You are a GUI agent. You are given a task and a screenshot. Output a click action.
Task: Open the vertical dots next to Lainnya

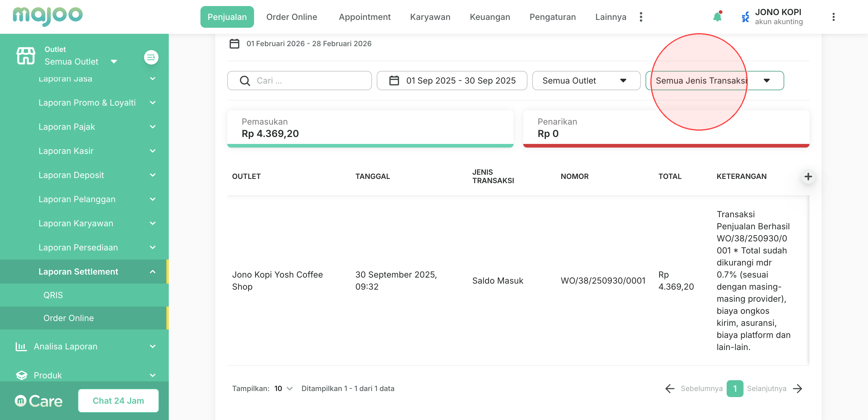coord(641,17)
